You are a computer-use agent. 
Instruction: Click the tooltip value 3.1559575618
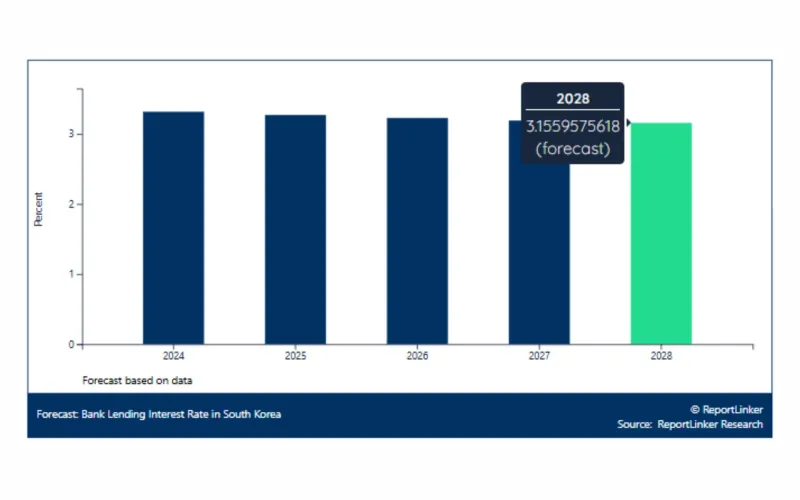click(573, 126)
